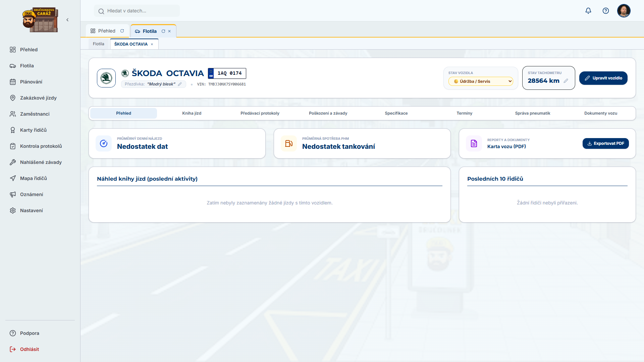644x362 pixels.
Task: Open the Specifikace tab
Action: (x=396, y=113)
